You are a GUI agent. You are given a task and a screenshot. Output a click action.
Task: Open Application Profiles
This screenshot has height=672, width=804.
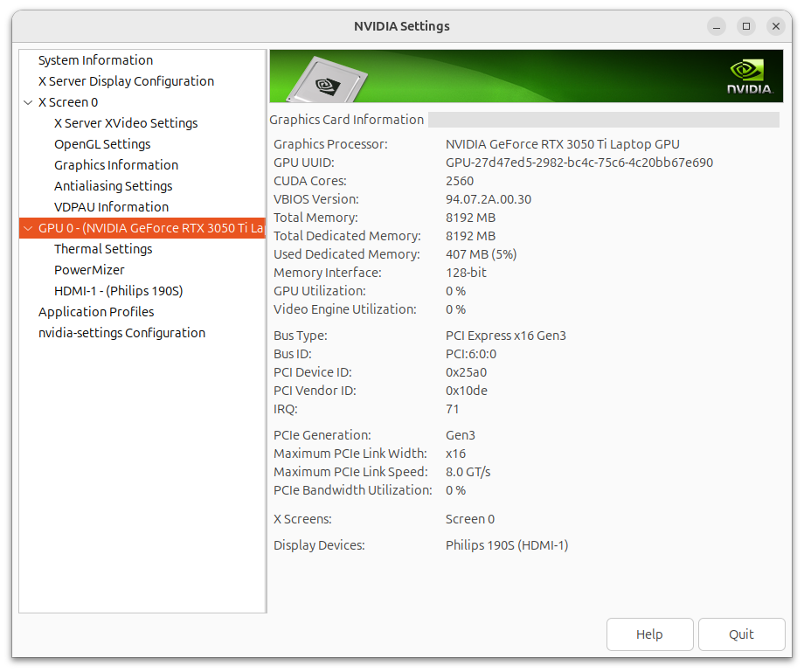pyautogui.click(x=96, y=312)
